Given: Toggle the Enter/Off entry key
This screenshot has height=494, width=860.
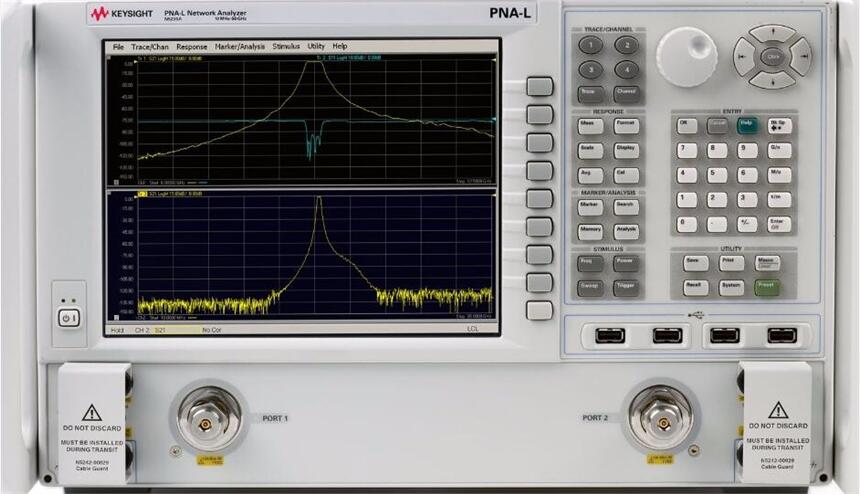Looking at the screenshot, I should click(779, 225).
